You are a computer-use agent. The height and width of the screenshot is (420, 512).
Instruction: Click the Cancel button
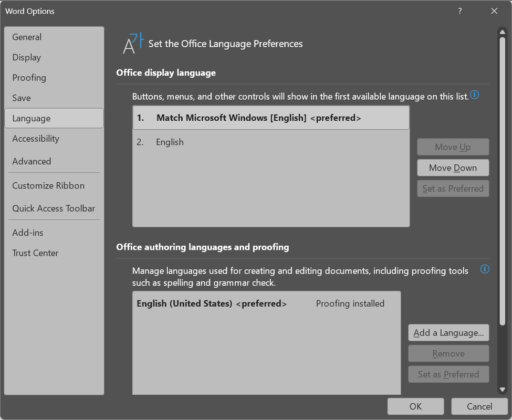tap(479, 407)
